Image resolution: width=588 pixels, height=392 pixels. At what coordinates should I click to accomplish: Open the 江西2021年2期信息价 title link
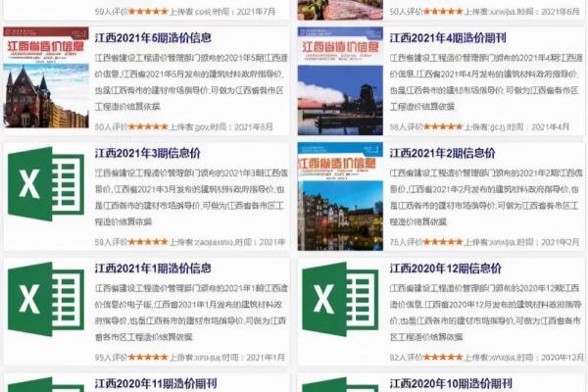tap(443, 153)
